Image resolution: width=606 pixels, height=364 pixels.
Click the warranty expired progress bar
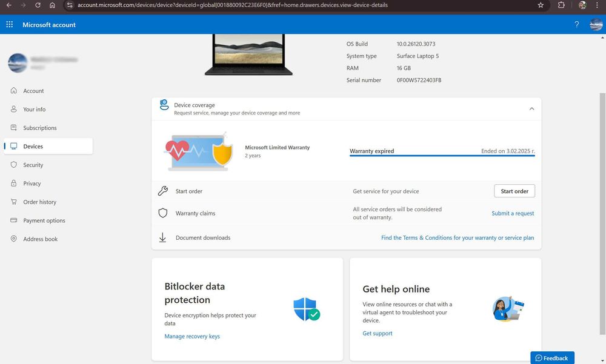tap(442, 156)
